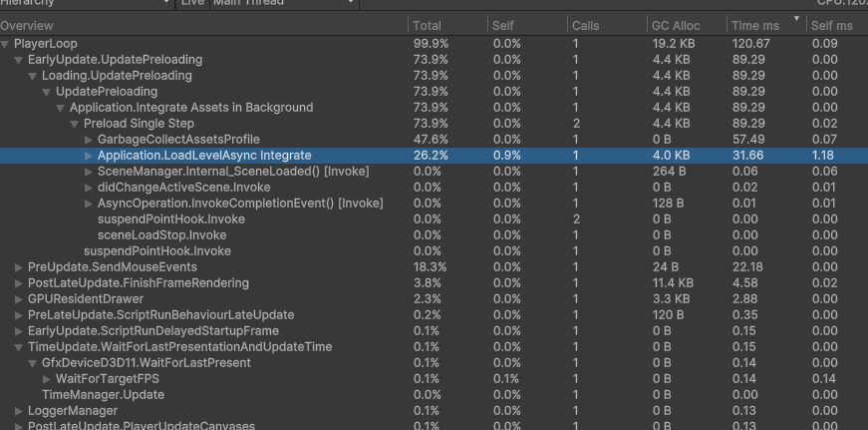Expand PostLateUpdate.FinishFrameRendering node
Screen dimensions: 868x430
(x=20, y=283)
